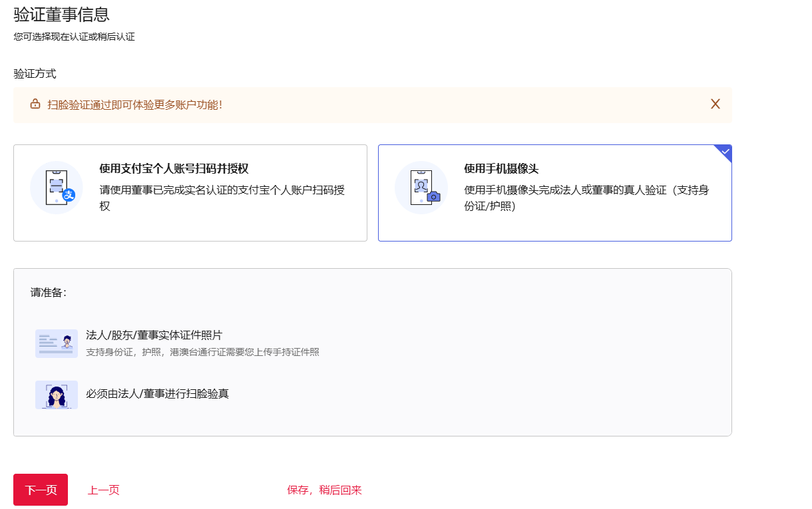Click the 请准备 section label
The image size is (812, 509).
point(48,293)
